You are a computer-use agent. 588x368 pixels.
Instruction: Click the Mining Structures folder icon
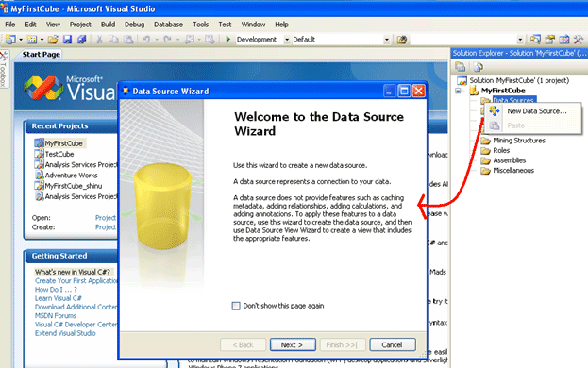coord(486,141)
